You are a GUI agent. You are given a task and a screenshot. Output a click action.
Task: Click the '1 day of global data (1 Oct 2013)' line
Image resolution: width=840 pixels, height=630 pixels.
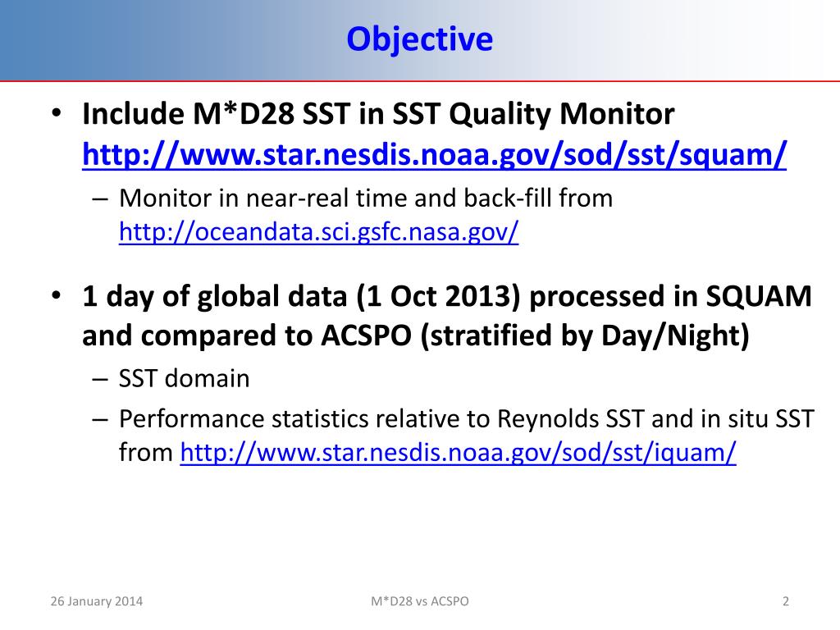point(447,296)
